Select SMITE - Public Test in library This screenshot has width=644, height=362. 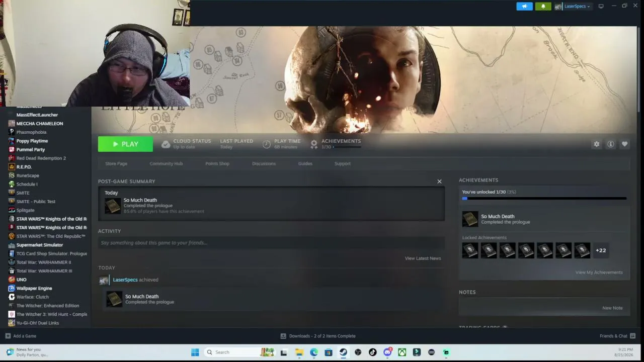point(36,202)
